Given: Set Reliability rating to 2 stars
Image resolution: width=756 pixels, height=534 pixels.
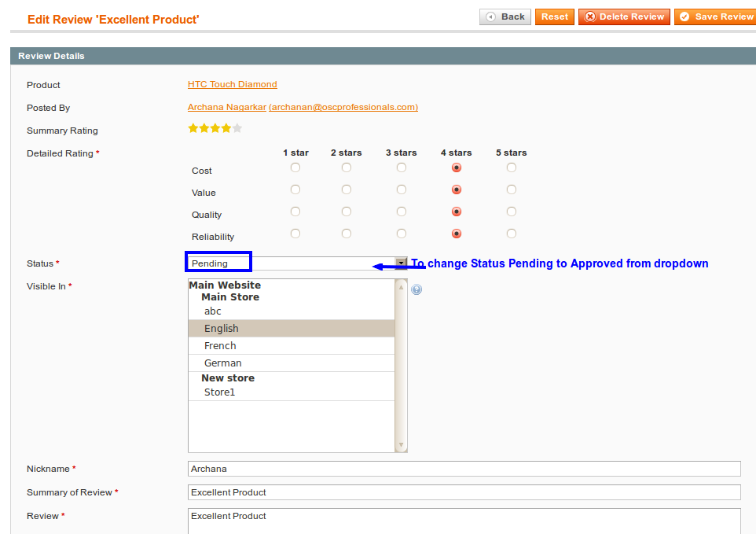Looking at the screenshot, I should (x=347, y=234).
